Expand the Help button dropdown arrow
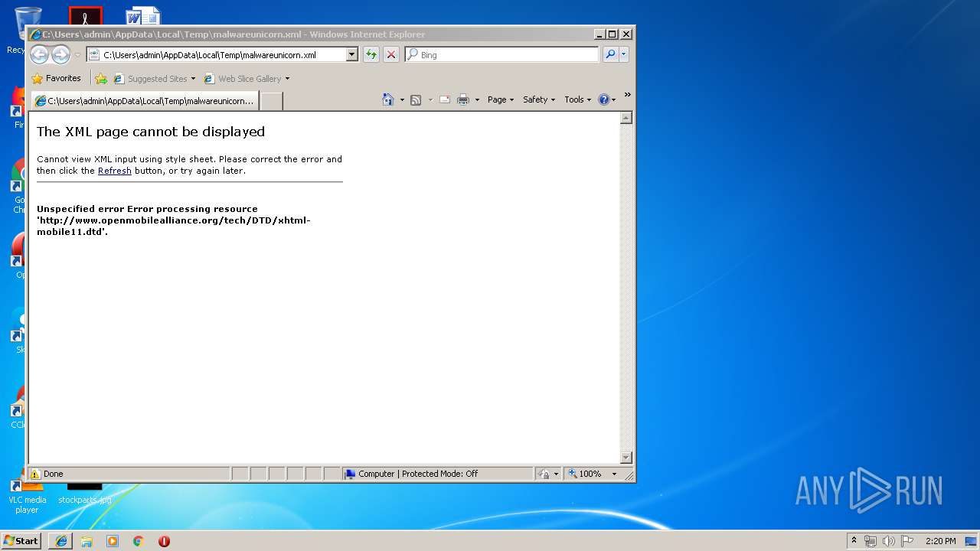 coord(613,99)
